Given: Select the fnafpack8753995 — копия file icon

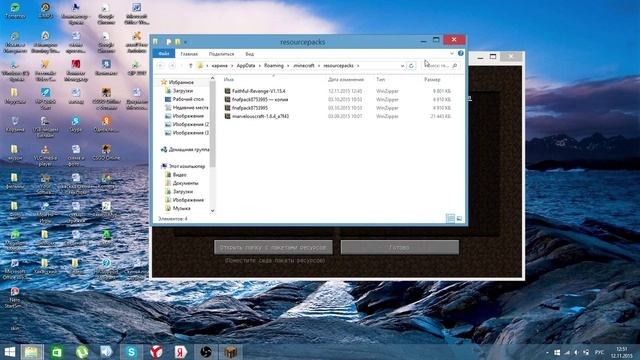Looking at the screenshot, I should [227, 100].
